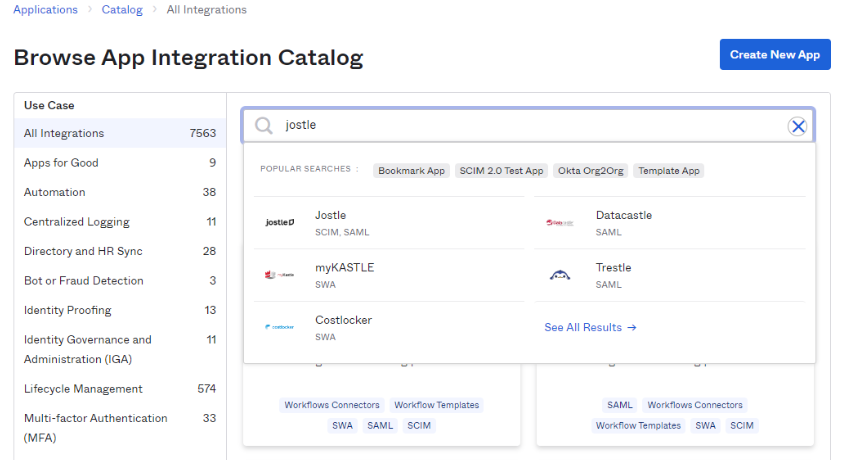Image resolution: width=847 pixels, height=460 pixels.
Task: Open the Datacastle search result
Action: point(670,223)
